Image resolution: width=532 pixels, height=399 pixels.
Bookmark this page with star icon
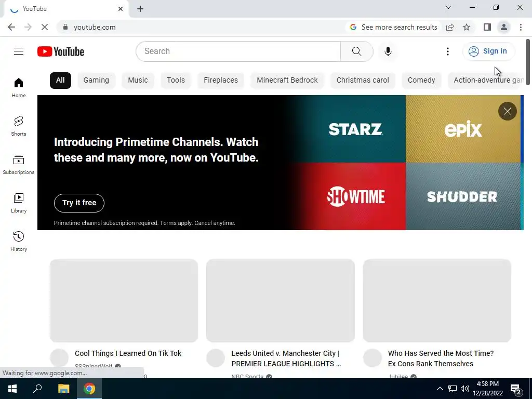click(467, 27)
